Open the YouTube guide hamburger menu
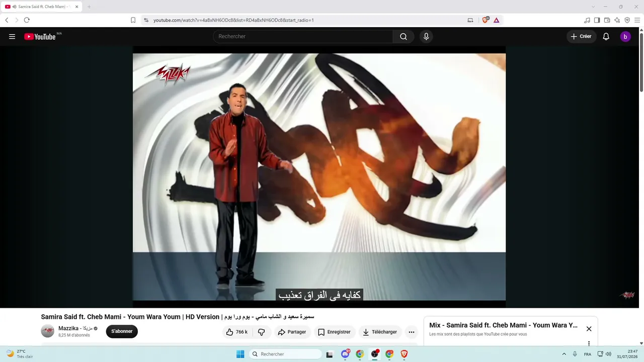Image resolution: width=644 pixels, height=362 pixels. [12, 37]
